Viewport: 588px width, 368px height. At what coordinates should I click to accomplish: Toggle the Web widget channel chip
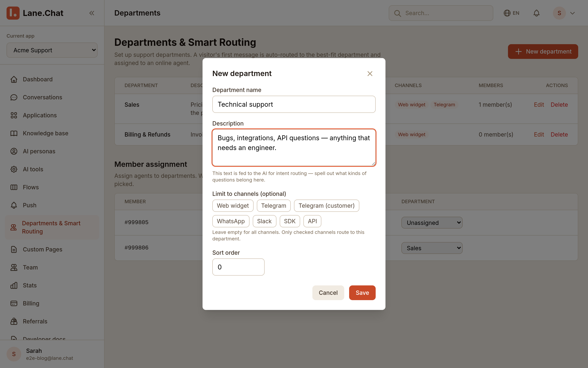coord(233,206)
